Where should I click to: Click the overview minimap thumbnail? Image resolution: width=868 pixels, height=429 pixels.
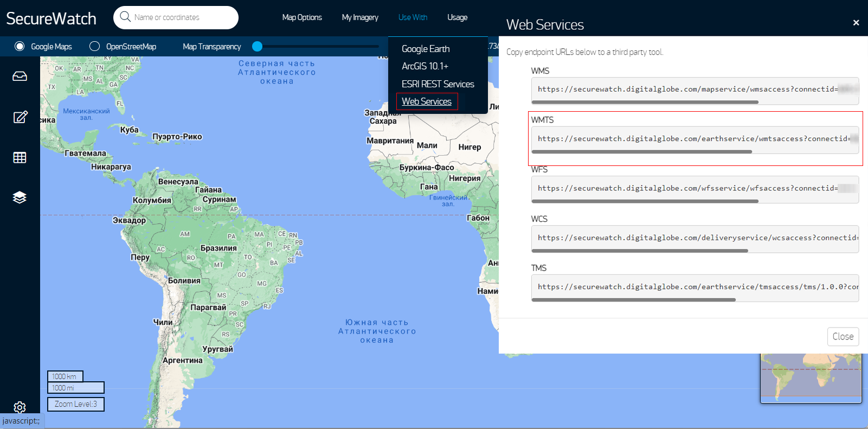[811, 378]
